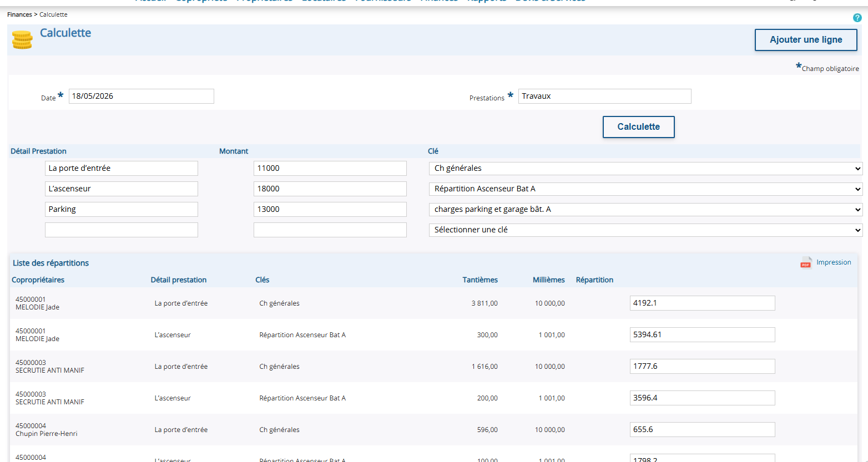This screenshot has width=868, height=462.
Task: Click the Prestations field containing Travaux
Action: coord(605,96)
